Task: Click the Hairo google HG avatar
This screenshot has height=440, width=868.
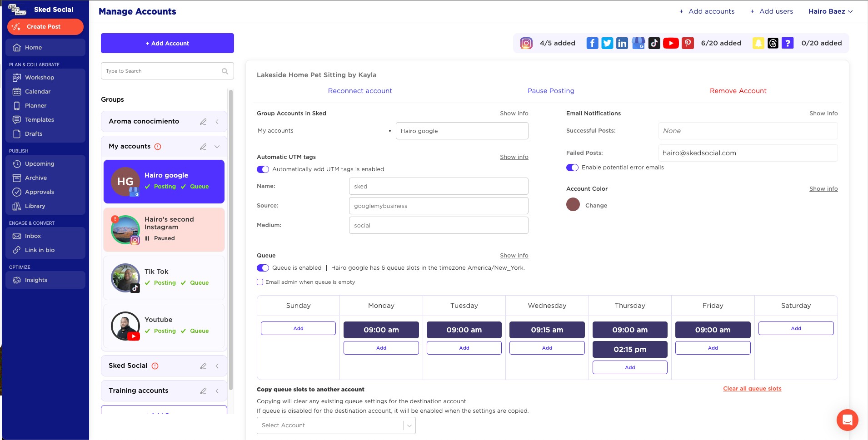Action: pyautogui.click(x=125, y=182)
